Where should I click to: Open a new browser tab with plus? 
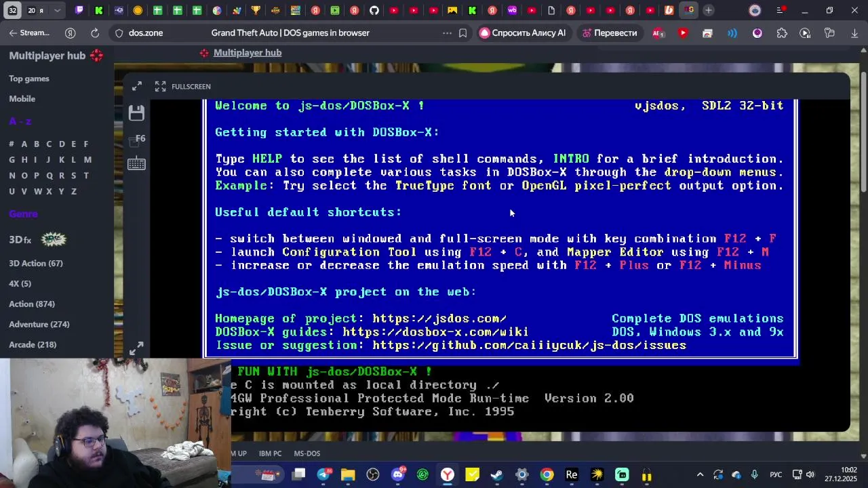(x=708, y=10)
